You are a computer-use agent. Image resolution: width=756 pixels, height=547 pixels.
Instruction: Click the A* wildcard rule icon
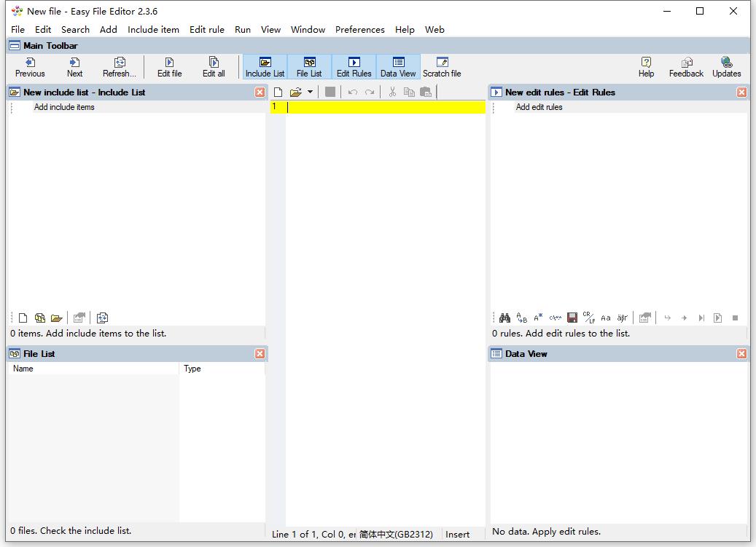pyautogui.click(x=538, y=318)
